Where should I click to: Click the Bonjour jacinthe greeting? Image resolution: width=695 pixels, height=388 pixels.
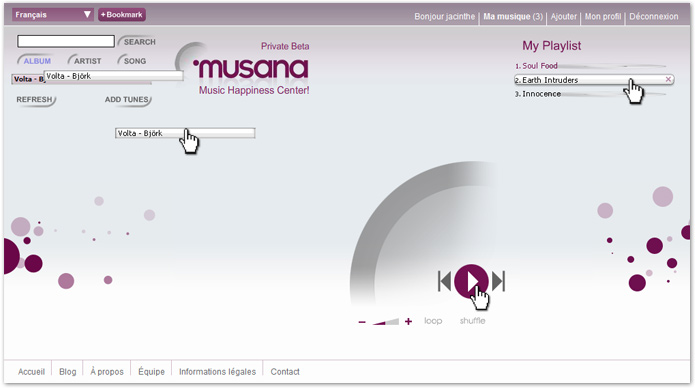pos(445,16)
